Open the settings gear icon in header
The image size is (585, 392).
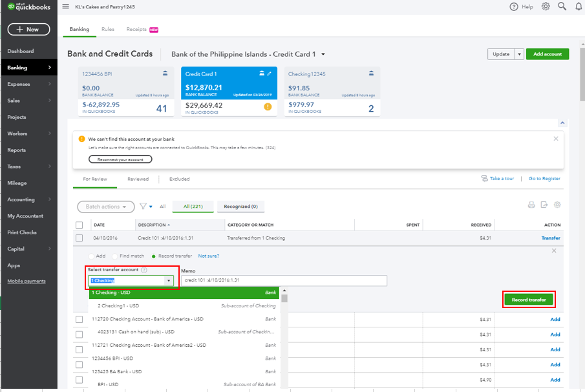(546, 6)
